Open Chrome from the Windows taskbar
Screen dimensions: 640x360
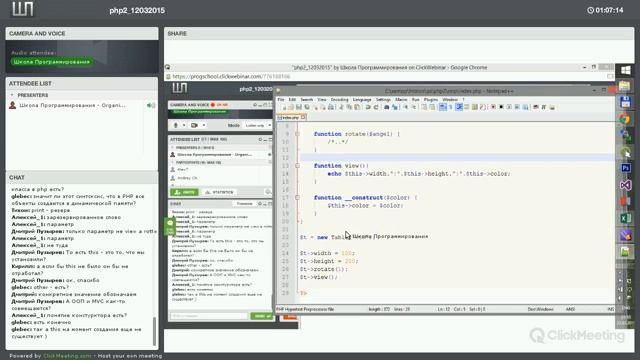tap(625, 119)
